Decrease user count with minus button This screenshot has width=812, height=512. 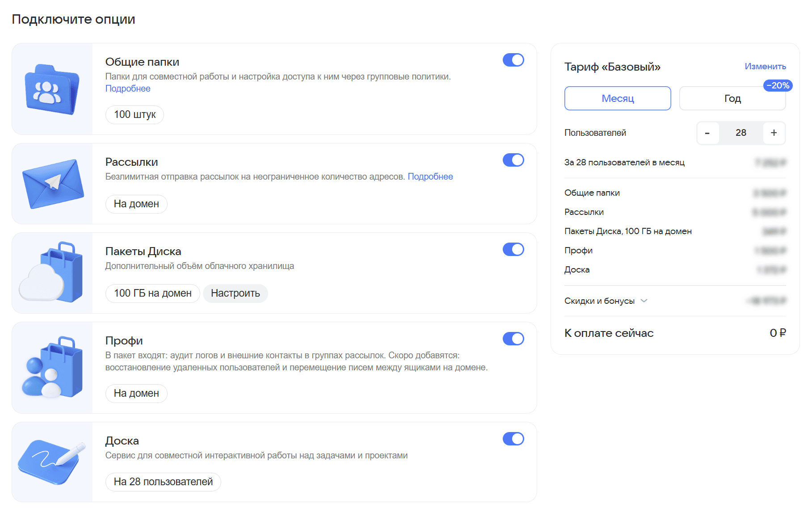coord(707,133)
